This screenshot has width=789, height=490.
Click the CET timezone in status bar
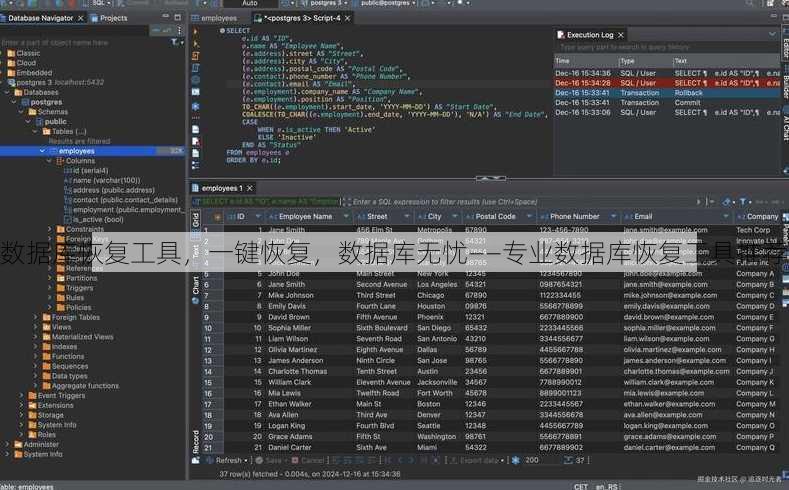click(x=581, y=486)
